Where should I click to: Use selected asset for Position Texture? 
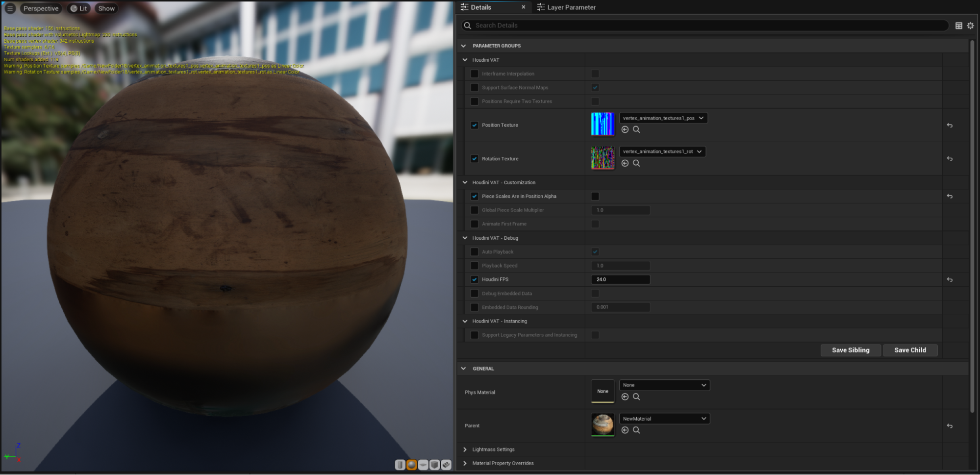625,129
